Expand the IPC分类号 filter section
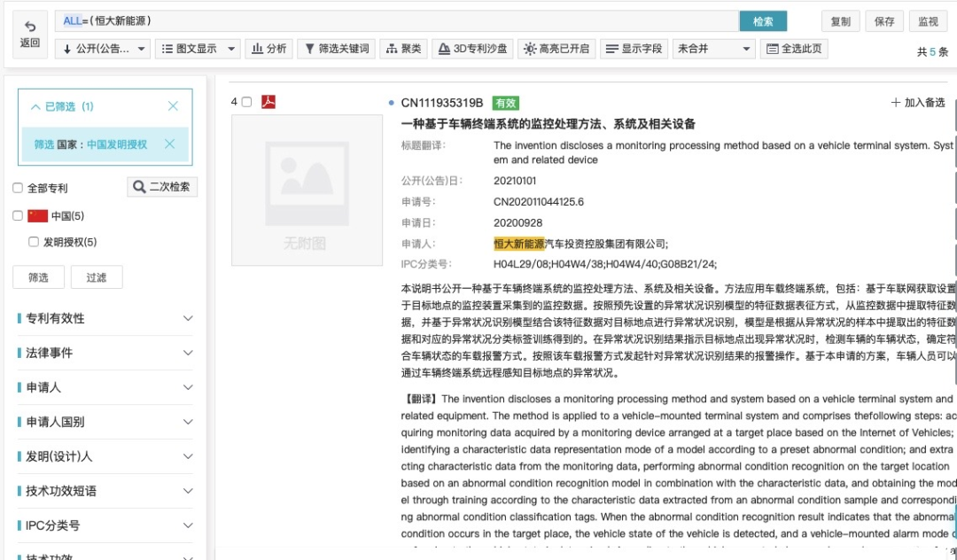This screenshot has width=957, height=560. pos(105,525)
